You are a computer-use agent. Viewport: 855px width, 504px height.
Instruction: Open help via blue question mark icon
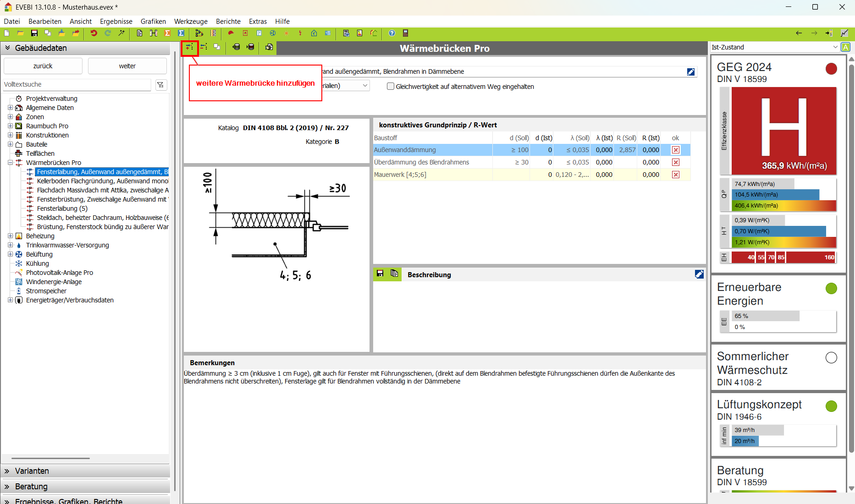coord(392,33)
